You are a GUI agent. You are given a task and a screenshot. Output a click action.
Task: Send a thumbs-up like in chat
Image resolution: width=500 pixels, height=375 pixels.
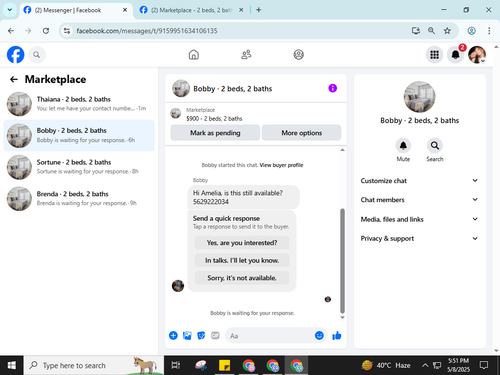click(x=337, y=336)
